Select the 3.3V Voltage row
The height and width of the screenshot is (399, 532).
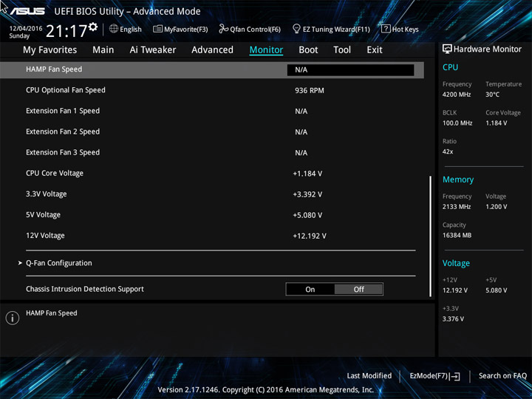click(x=212, y=194)
